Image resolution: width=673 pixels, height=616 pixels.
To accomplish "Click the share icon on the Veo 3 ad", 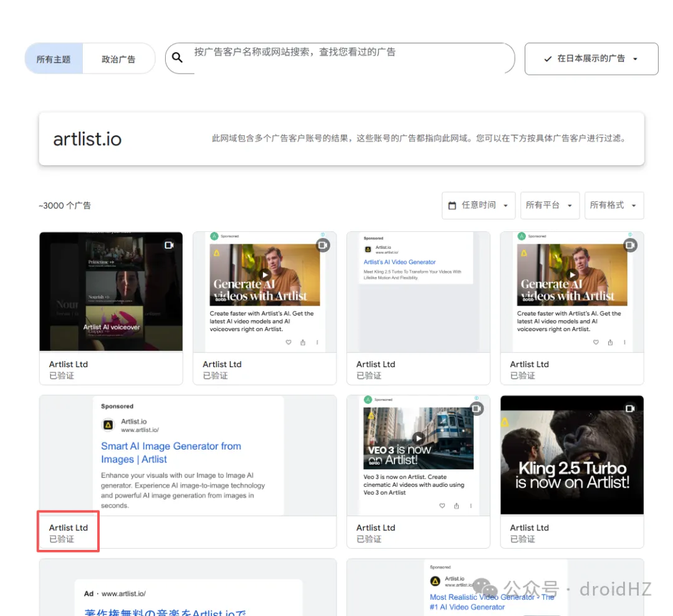I will click(457, 506).
